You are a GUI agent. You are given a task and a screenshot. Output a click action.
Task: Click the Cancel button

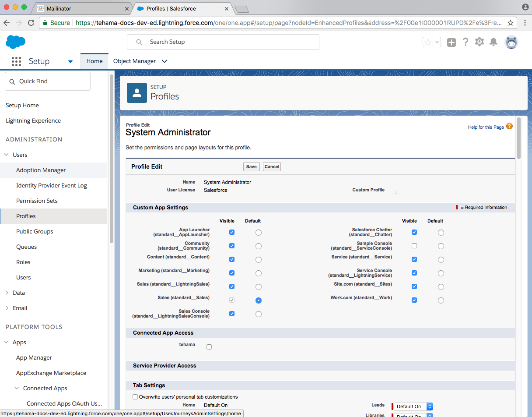(272, 166)
